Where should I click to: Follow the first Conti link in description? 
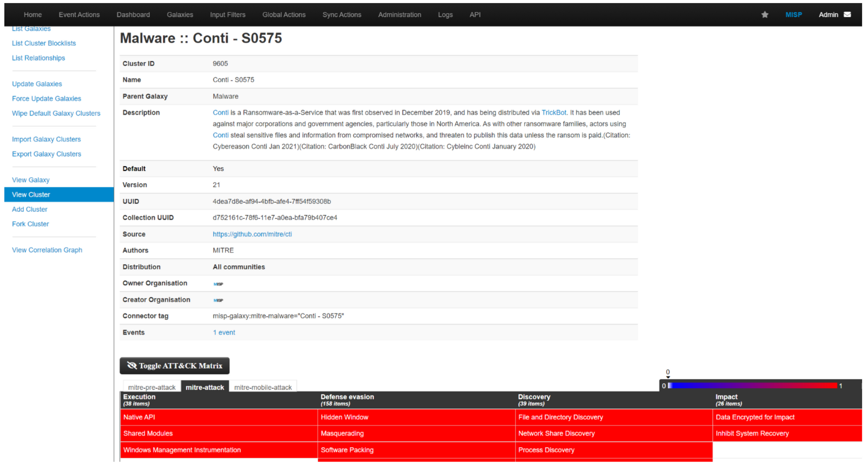pyautogui.click(x=220, y=113)
